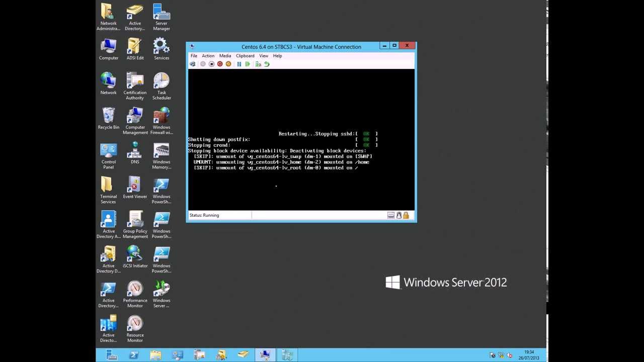The height and width of the screenshot is (362, 644).
Task: Select Active Directory Administrative Center icon
Action: click(108, 225)
